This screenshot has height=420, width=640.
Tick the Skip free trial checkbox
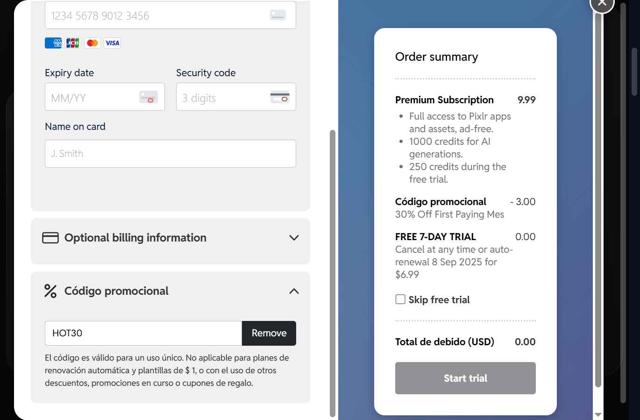pos(400,299)
